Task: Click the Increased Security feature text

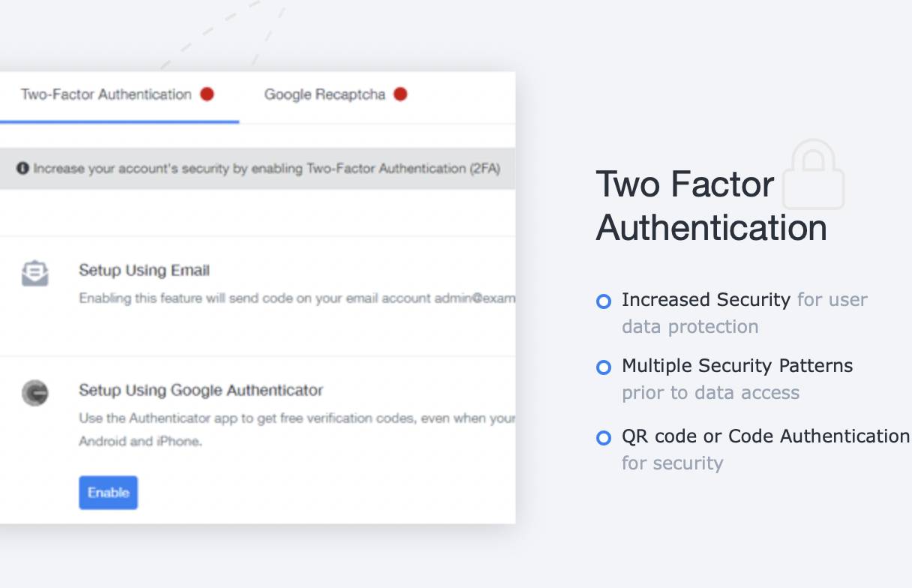Action: point(706,300)
